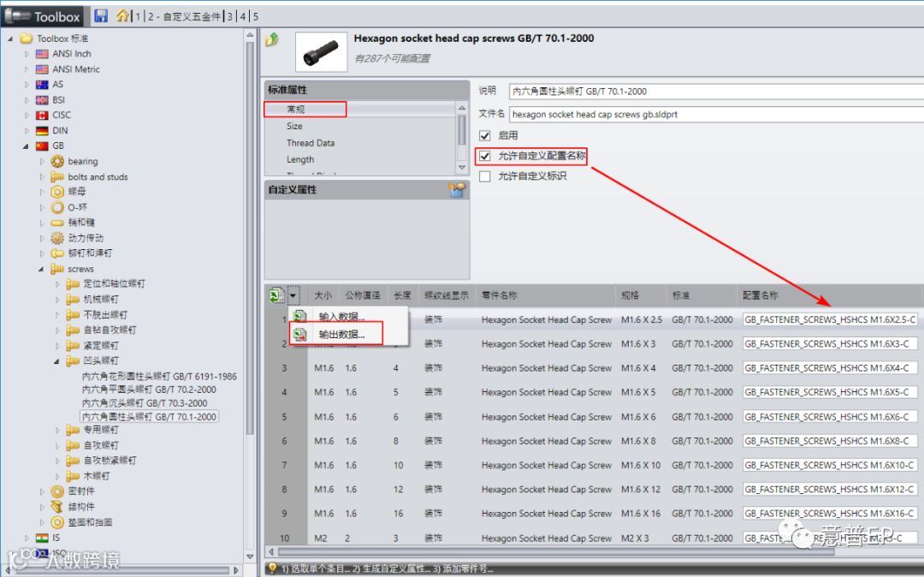Click the socket head cap screw thumbnail
Screen dimensions: 924x577
point(321,52)
